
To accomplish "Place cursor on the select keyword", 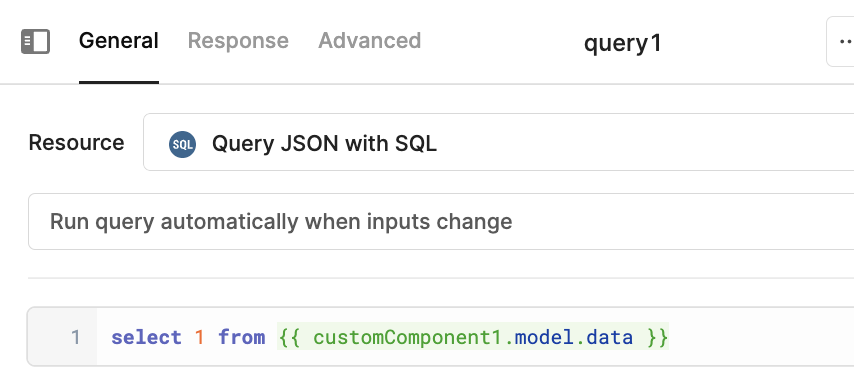I will (146, 337).
